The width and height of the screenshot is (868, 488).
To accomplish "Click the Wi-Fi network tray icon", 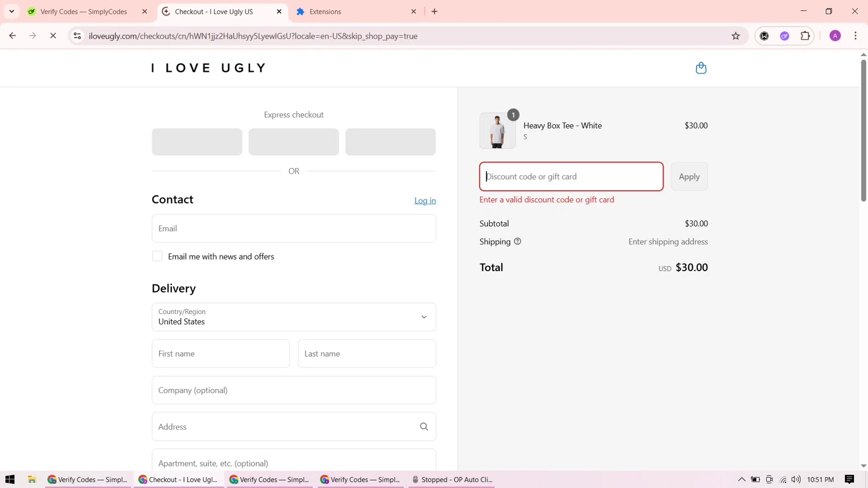I will tap(783, 479).
